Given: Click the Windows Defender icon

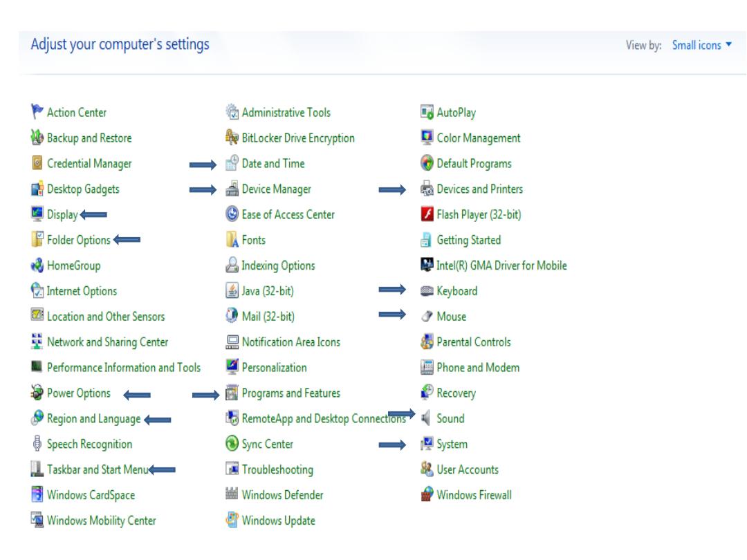Looking at the screenshot, I should (232, 494).
